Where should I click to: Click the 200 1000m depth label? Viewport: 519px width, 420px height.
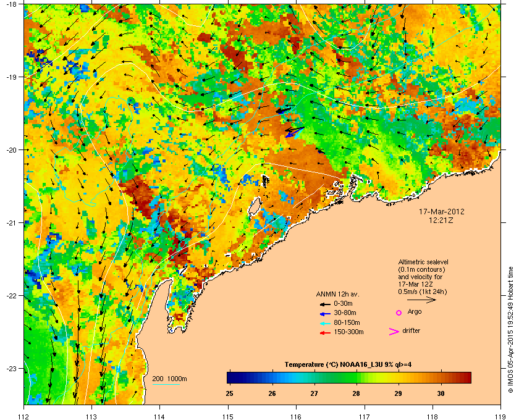pyautogui.click(x=169, y=379)
